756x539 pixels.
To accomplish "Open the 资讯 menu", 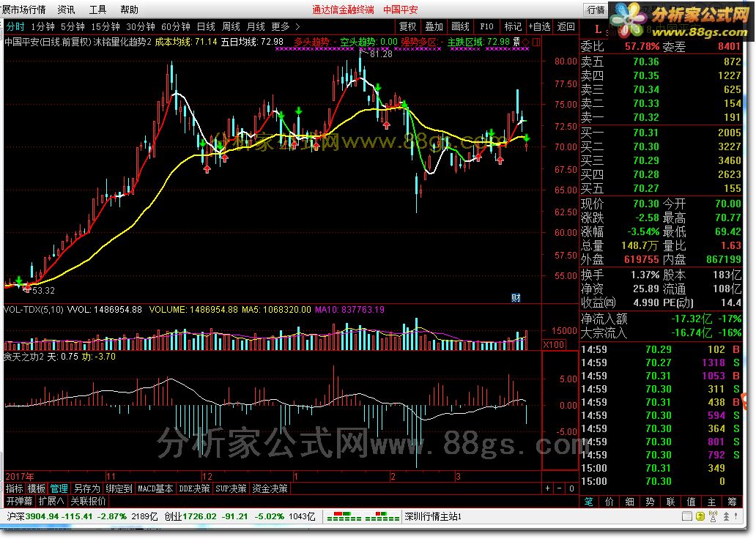I will pos(66,10).
